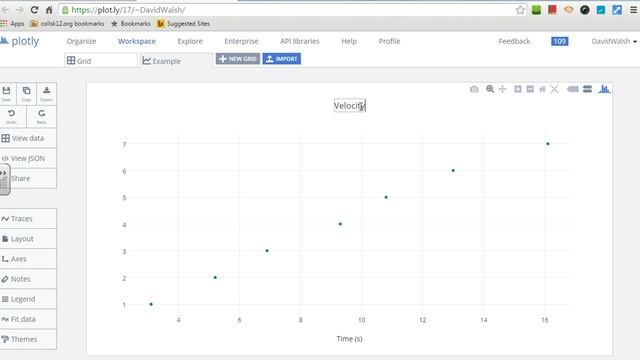Viewport: 640px width, 360px height.
Task: Open the API libraries menu
Action: (300, 41)
